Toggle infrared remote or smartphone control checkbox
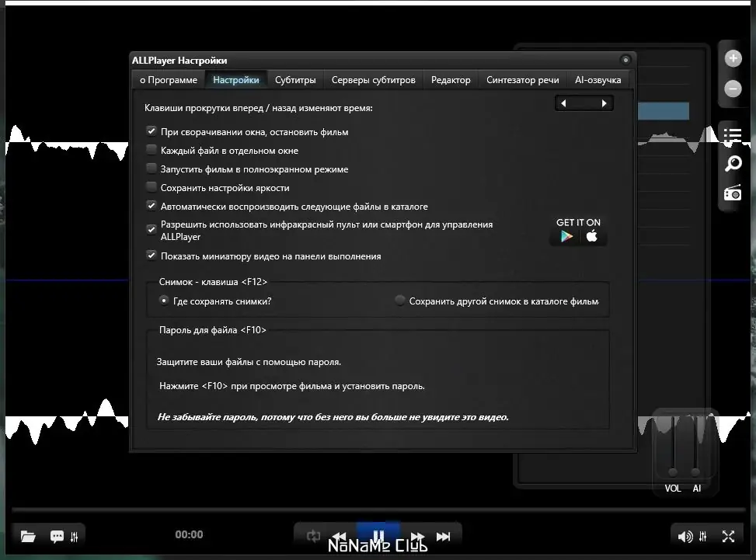756x560 pixels. 152,229
